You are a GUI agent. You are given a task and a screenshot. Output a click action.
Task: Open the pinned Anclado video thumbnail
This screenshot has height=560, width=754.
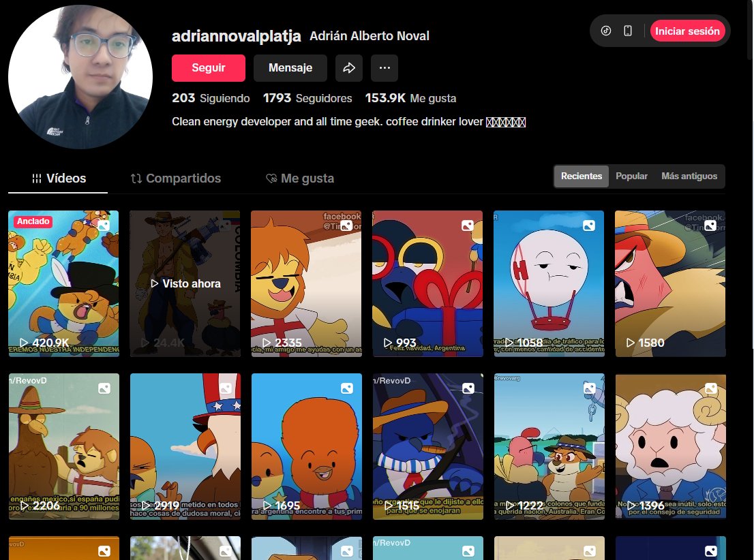(63, 283)
